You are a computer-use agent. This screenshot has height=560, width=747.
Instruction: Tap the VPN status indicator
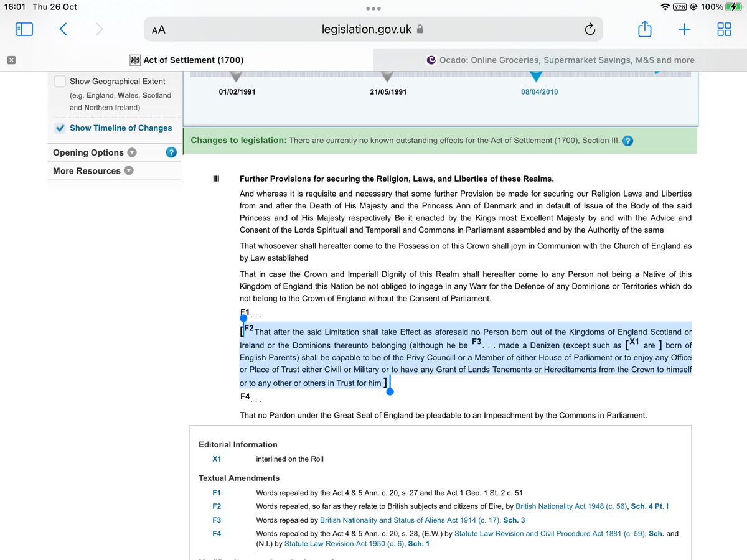pos(680,7)
